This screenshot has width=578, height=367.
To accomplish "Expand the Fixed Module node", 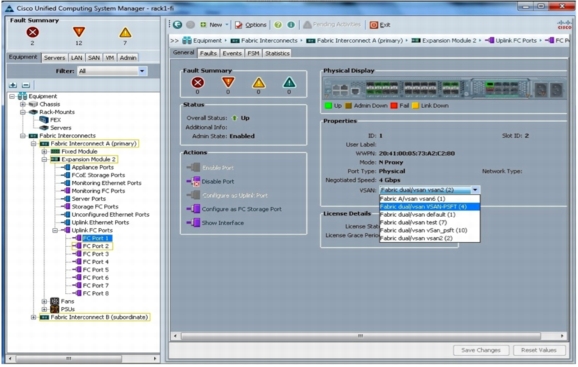I will [44, 151].
